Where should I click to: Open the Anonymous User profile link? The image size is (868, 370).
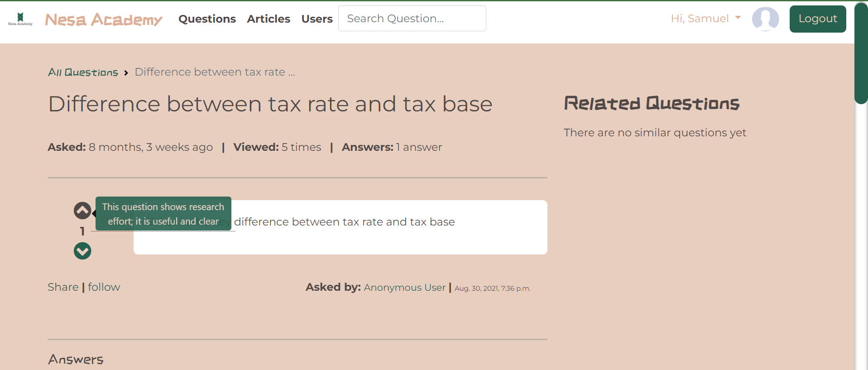click(405, 288)
